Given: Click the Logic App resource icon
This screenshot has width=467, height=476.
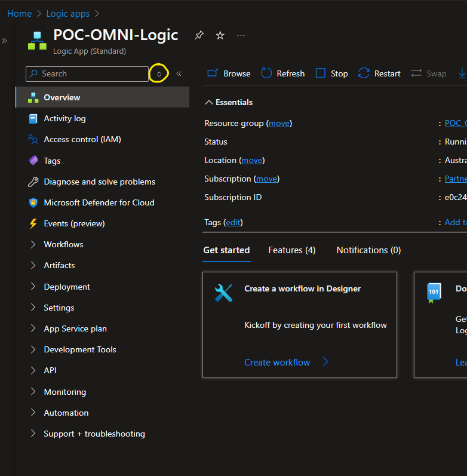Looking at the screenshot, I should click(37, 41).
